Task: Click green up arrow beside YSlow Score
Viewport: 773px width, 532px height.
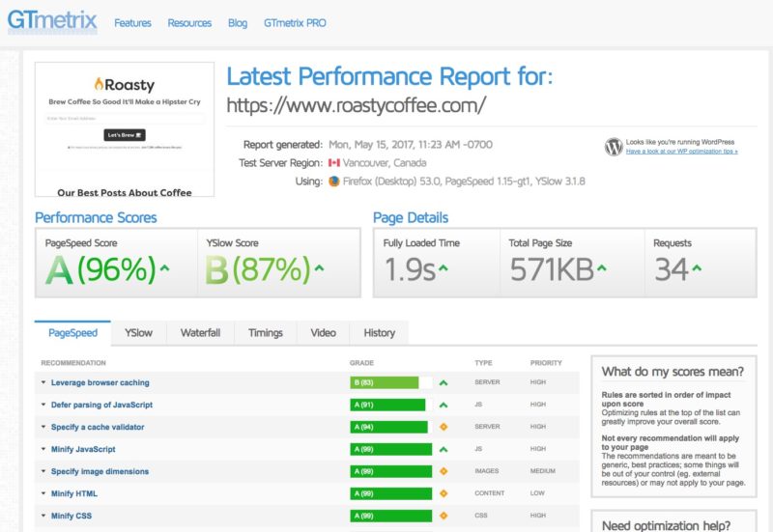Action: click(320, 268)
